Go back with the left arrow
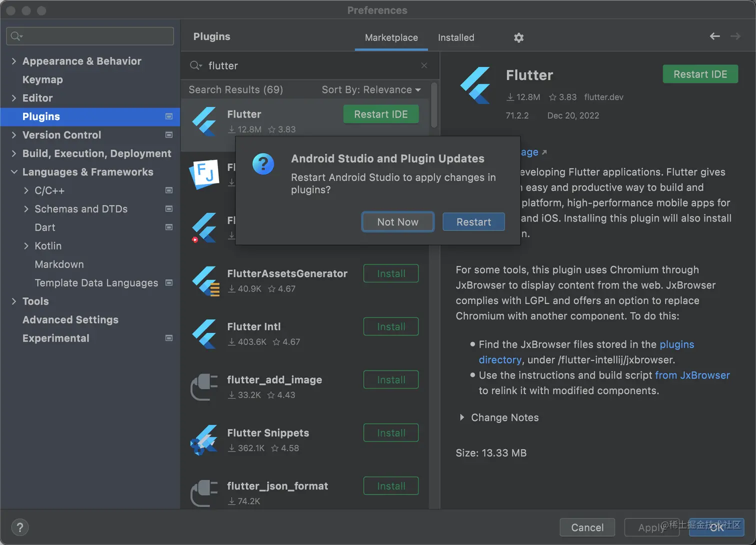The width and height of the screenshot is (756, 545). click(714, 36)
